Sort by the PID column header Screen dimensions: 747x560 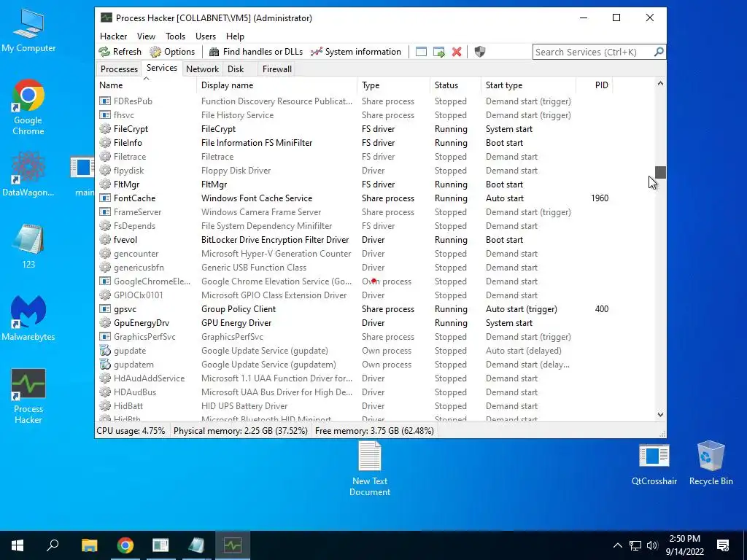(595, 85)
